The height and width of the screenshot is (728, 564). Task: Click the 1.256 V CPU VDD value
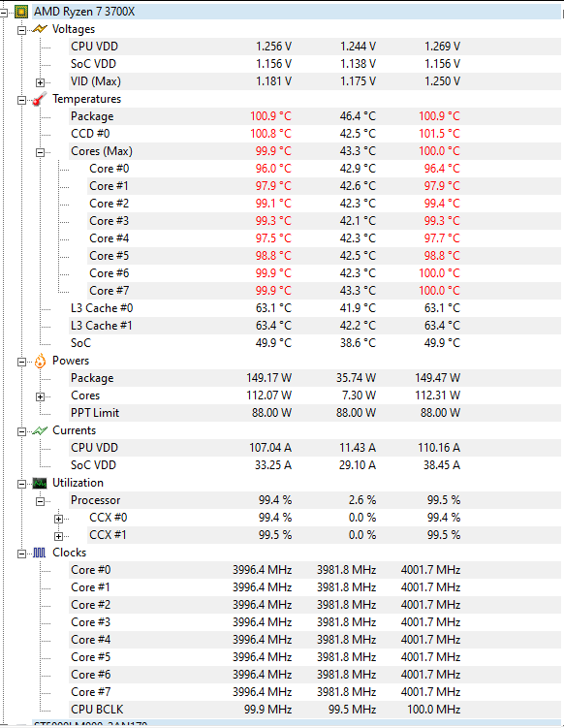point(274,47)
